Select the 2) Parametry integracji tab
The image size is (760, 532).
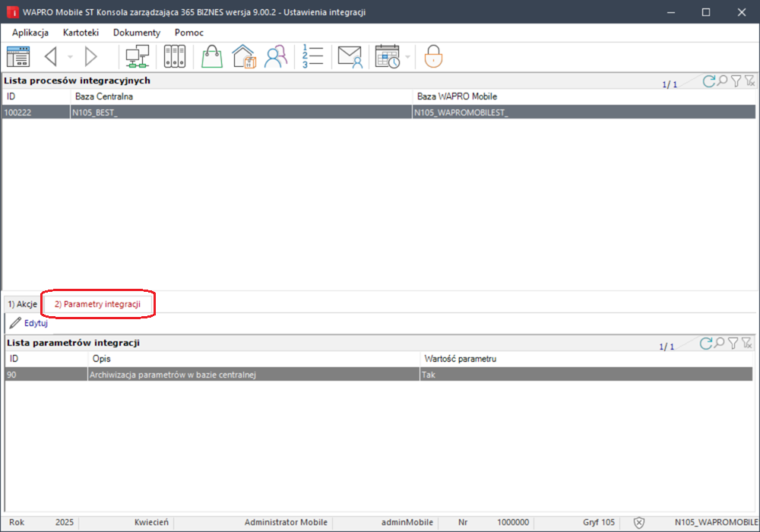97,304
